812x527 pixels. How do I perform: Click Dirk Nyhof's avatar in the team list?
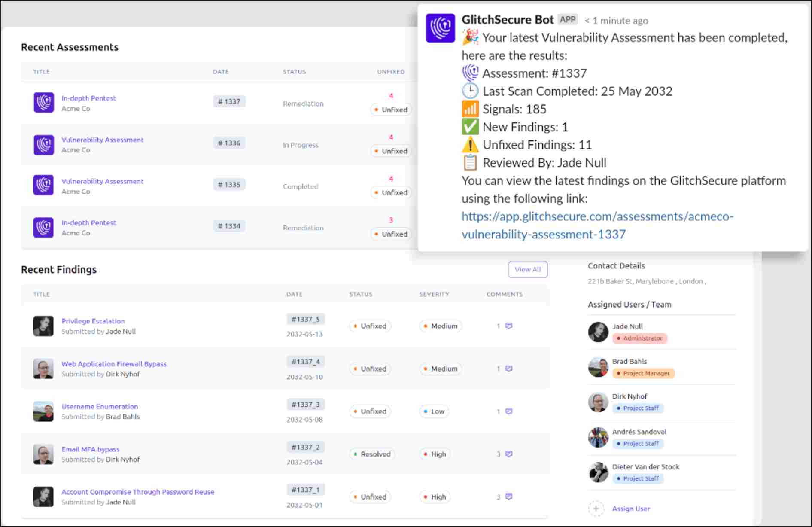[598, 402]
